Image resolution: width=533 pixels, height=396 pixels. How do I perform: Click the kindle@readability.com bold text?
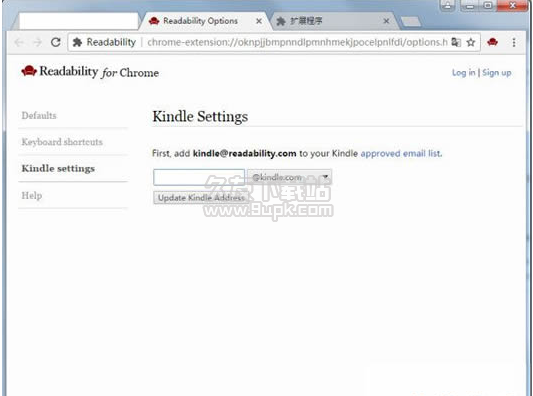click(x=244, y=154)
